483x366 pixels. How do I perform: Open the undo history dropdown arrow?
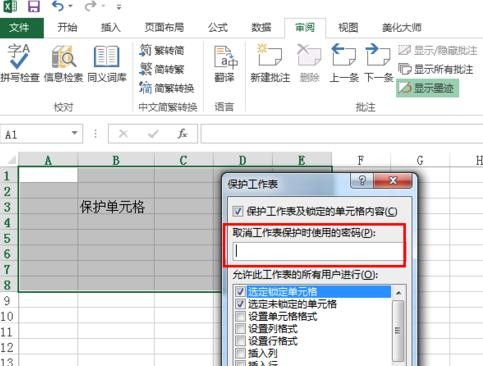click(x=70, y=6)
